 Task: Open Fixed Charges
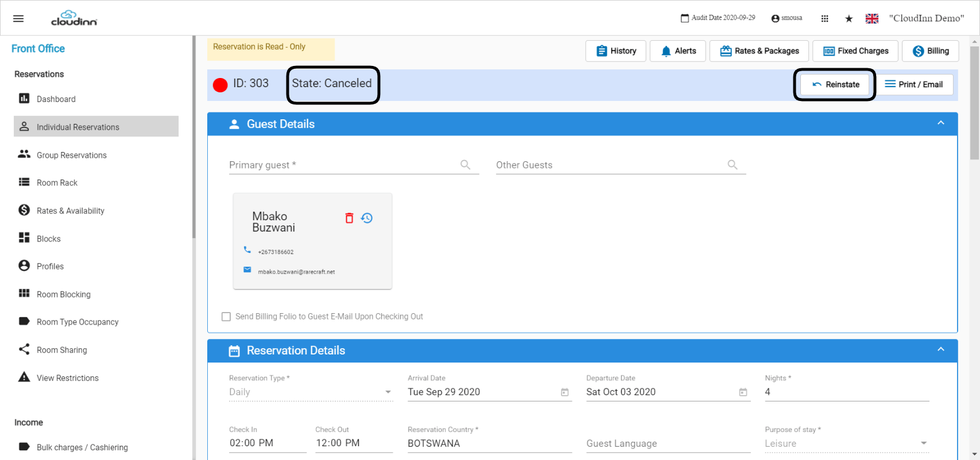click(855, 51)
